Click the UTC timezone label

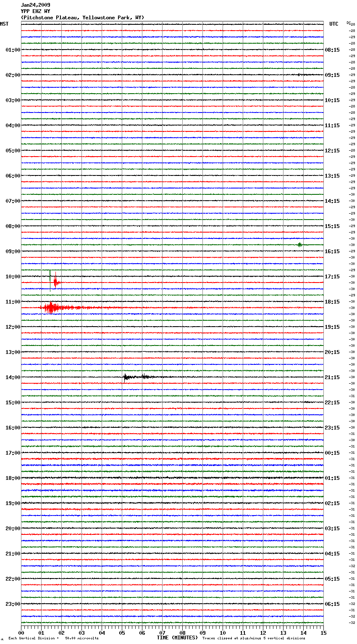click(334, 24)
